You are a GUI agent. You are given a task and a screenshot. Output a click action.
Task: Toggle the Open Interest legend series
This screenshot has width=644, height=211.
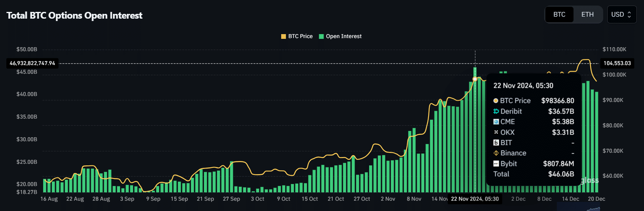pyautogui.click(x=340, y=36)
